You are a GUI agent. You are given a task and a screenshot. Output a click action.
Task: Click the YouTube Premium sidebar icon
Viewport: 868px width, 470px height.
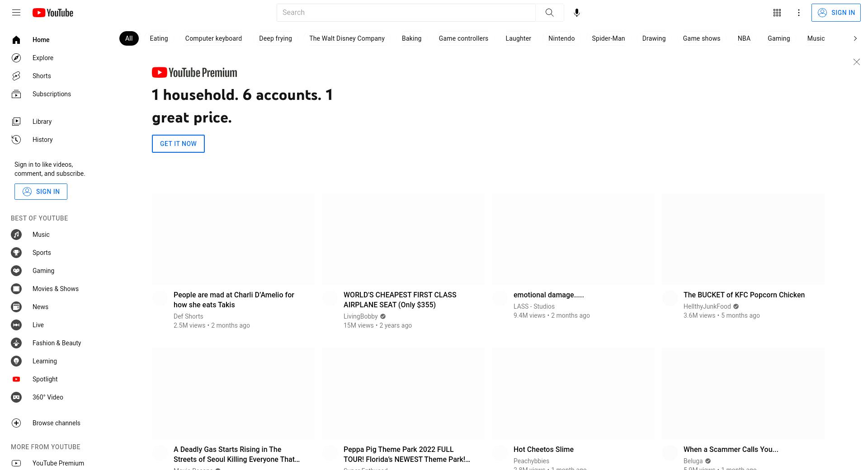click(16, 463)
